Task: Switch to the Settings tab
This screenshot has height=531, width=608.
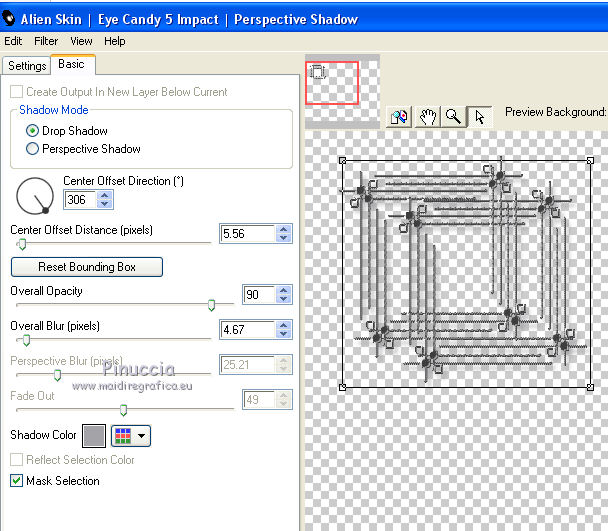Action: point(27,66)
